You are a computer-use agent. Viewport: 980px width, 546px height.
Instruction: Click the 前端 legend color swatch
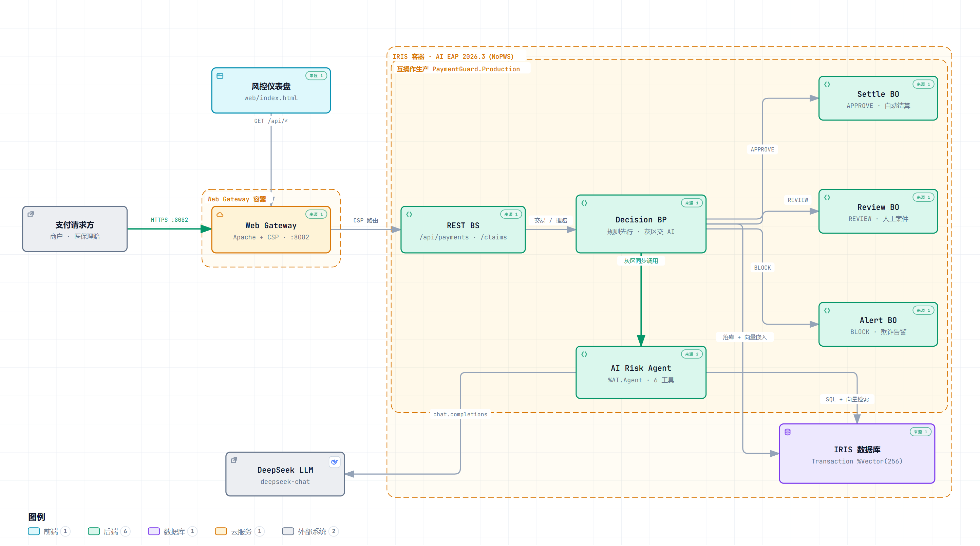click(x=34, y=531)
